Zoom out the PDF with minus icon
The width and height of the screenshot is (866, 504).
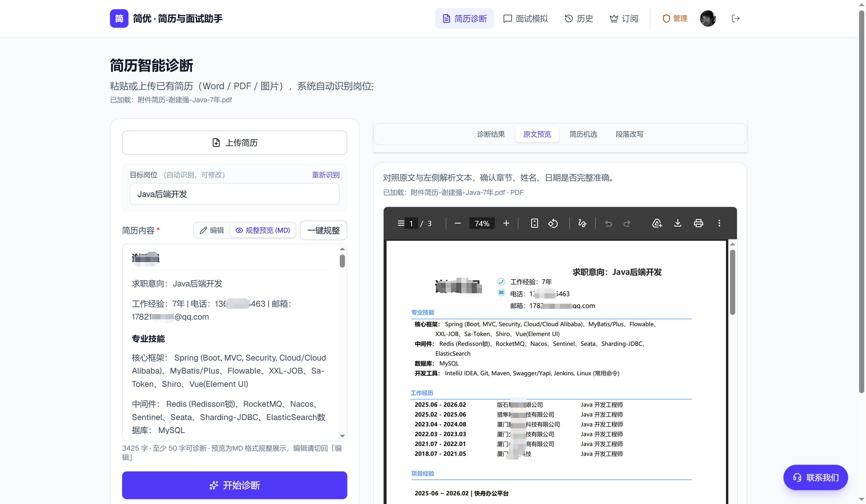pyautogui.click(x=458, y=223)
